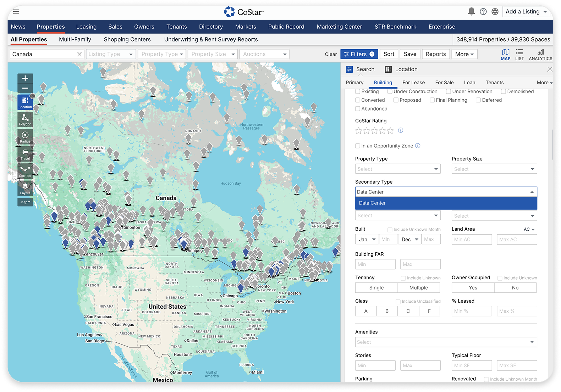Viewport: 561px width, 392px height.
Task: Select Single tenancy option
Action: point(376,287)
